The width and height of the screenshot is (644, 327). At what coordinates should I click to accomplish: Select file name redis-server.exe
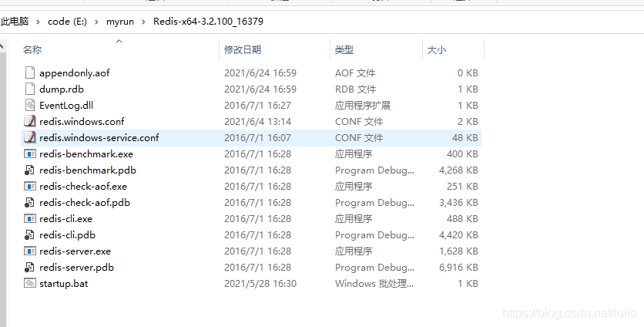click(x=75, y=251)
